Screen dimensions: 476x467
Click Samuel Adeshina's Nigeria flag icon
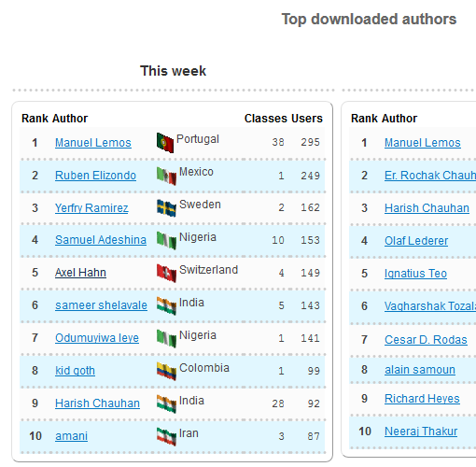pos(166,240)
